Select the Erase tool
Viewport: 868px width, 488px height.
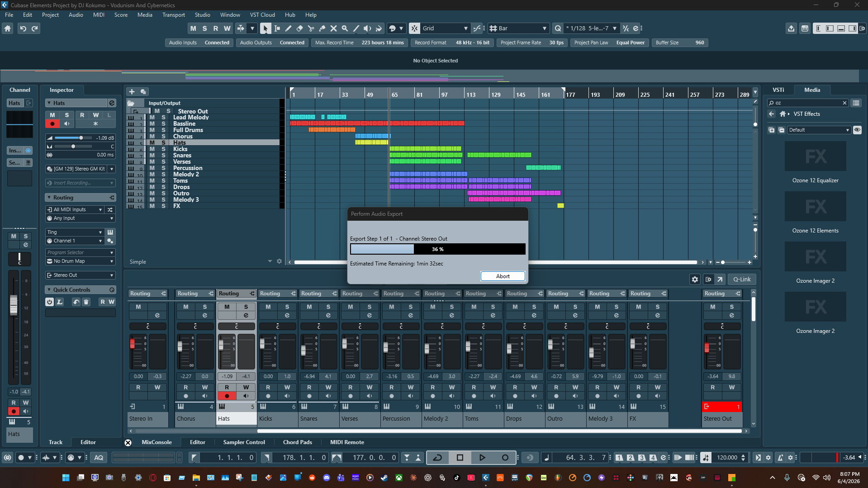tap(299, 28)
